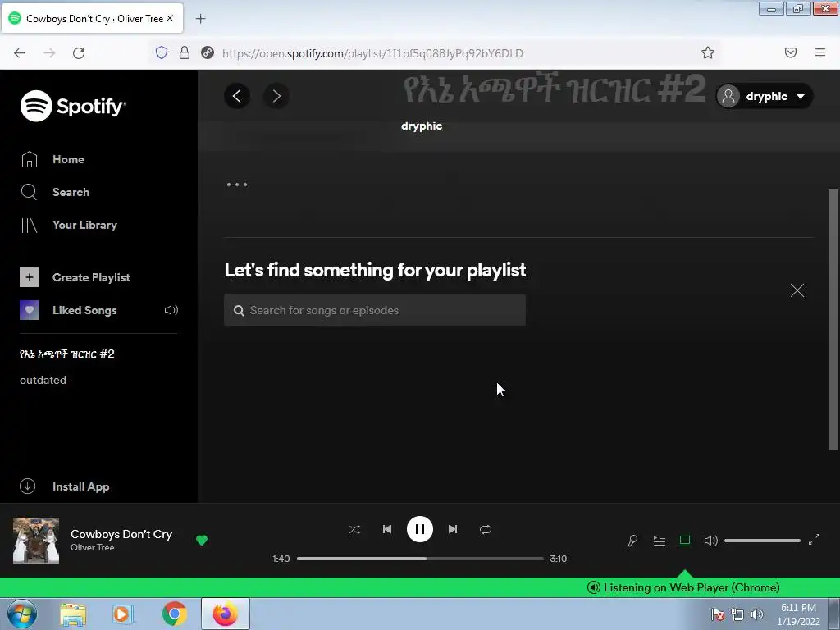Click the Create Playlist plus icon

pos(30,277)
